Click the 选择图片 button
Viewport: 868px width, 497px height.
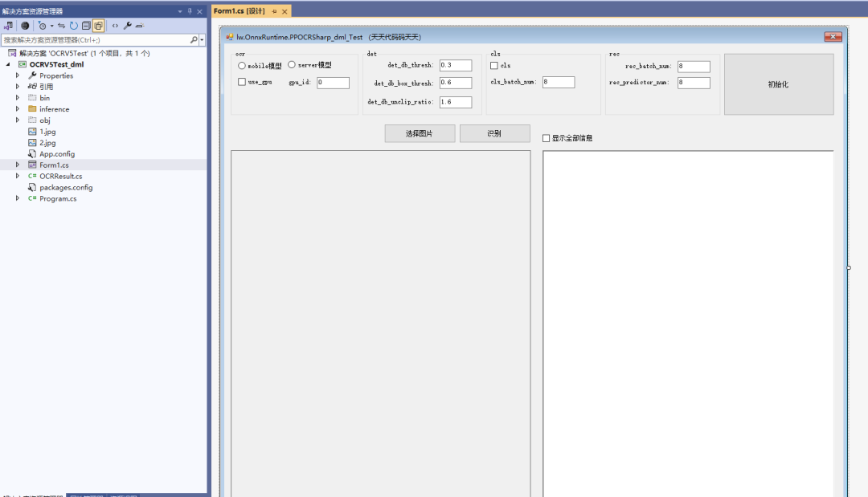pos(420,133)
